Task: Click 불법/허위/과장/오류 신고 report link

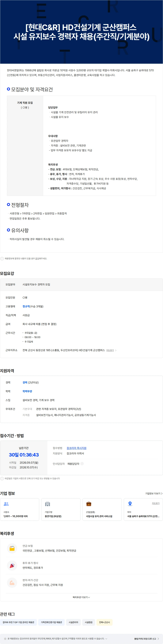Action: pyautogui.click(x=147, y=639)
